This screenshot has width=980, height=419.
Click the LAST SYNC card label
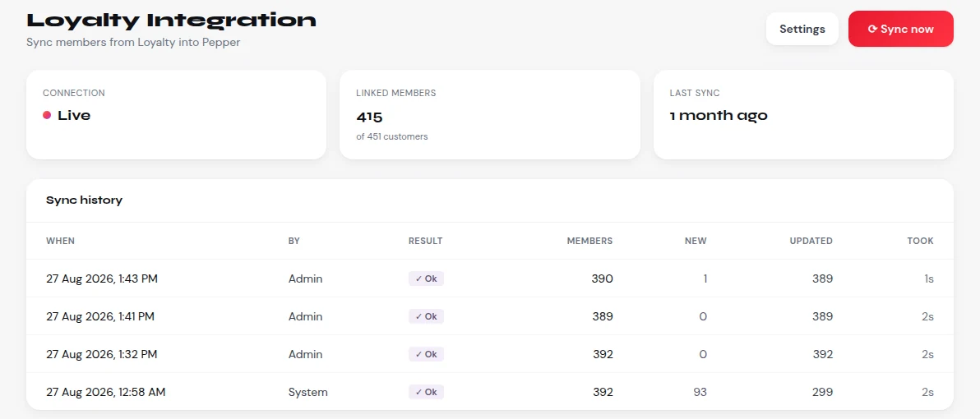[695, 93]
